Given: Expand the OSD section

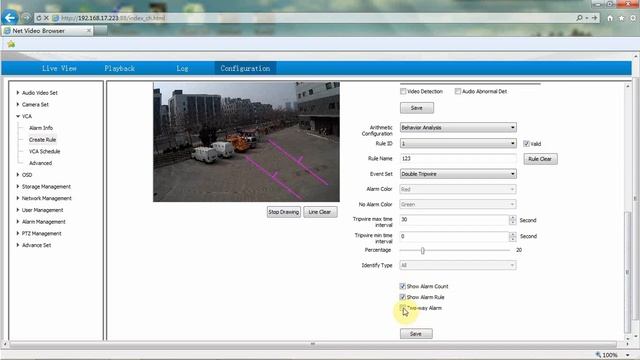Looking at the screenshot, I should (x=27, y=175).
